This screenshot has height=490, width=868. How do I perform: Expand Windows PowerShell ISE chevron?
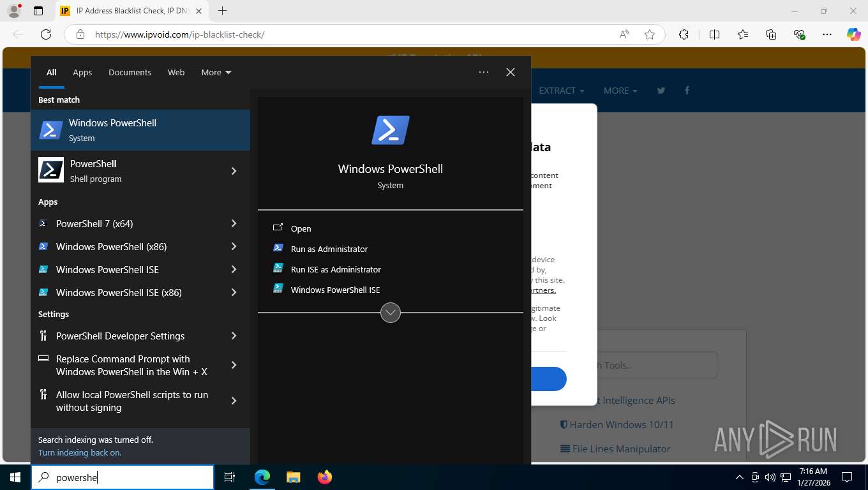tap(234, 269)
